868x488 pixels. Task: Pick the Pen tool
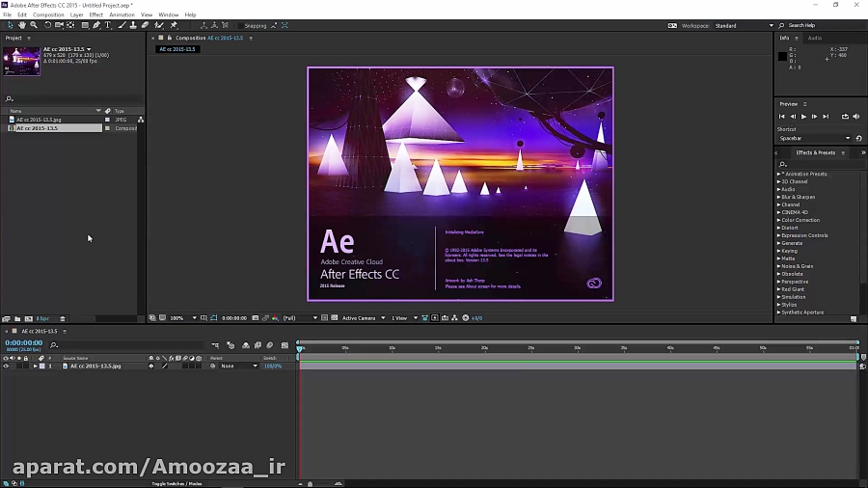pyautogui.click(x=96, y=25)
